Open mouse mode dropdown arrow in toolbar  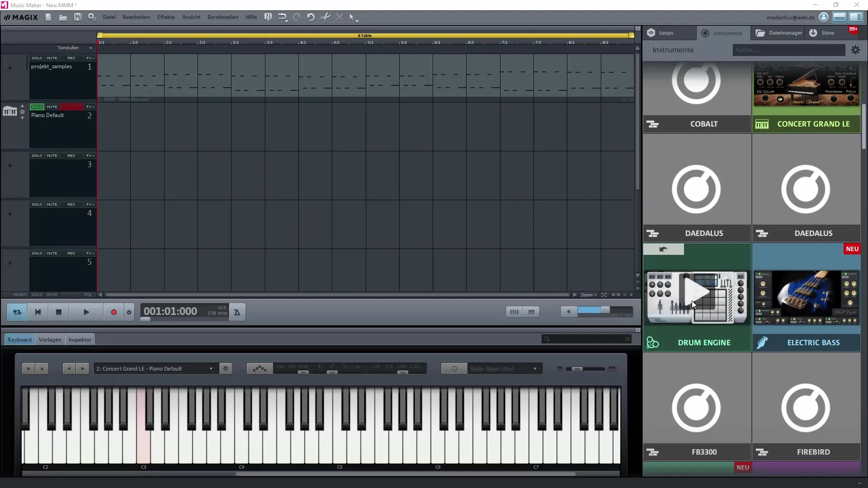point(357,21)
